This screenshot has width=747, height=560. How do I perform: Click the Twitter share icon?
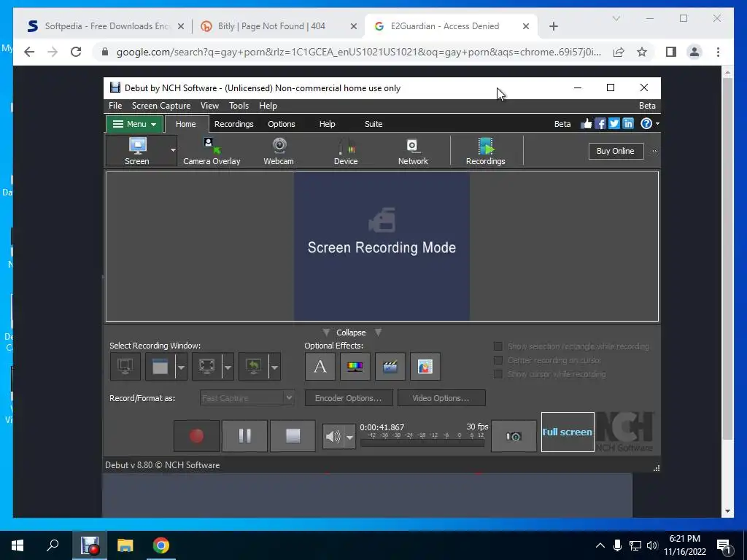click(614, 124)
